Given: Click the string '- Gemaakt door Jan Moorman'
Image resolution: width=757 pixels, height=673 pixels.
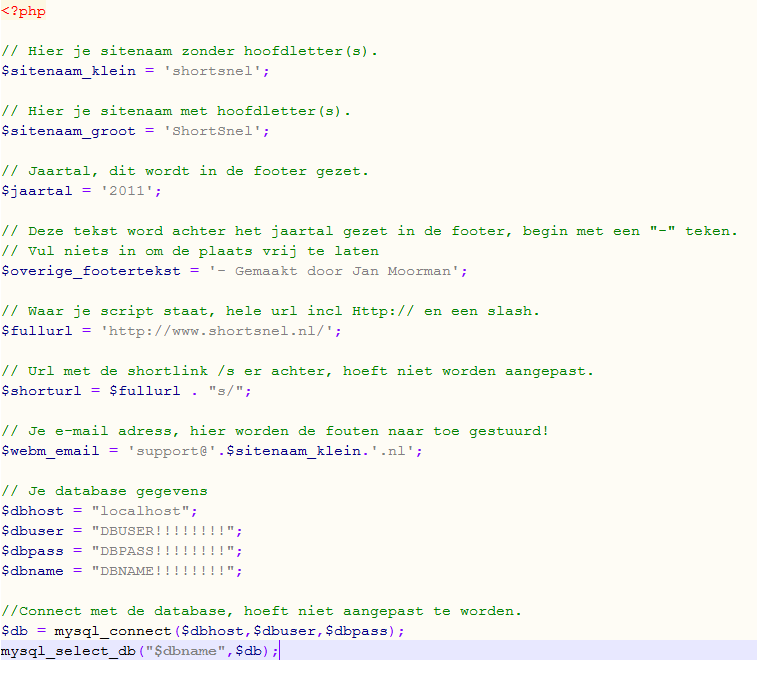Looking at the screenshot, I should tap(334, 271).
